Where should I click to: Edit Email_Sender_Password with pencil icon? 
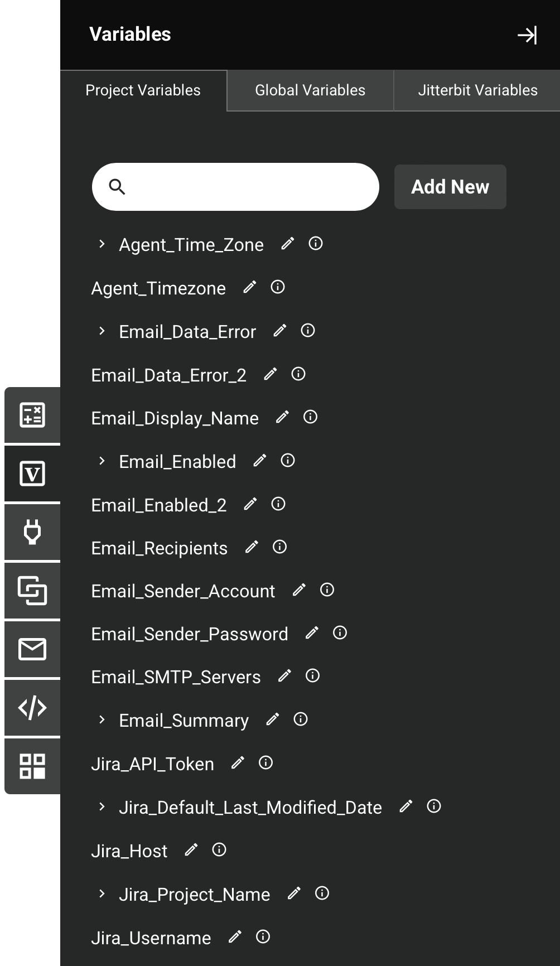click(312, 632)
